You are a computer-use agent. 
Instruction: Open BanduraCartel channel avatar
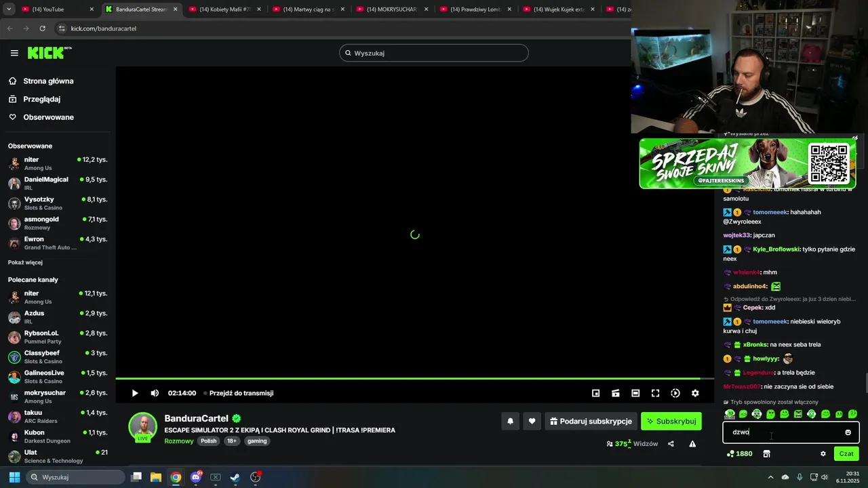[143, 426]
